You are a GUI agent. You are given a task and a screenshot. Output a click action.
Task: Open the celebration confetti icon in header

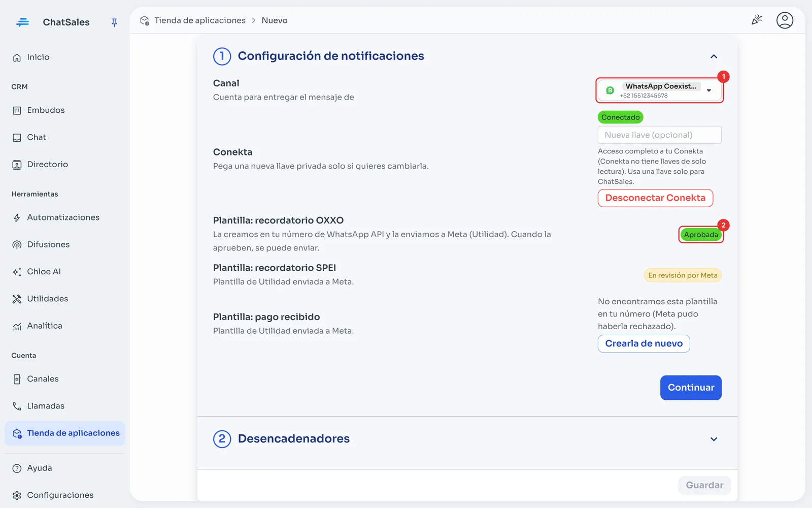coord(757,20)
